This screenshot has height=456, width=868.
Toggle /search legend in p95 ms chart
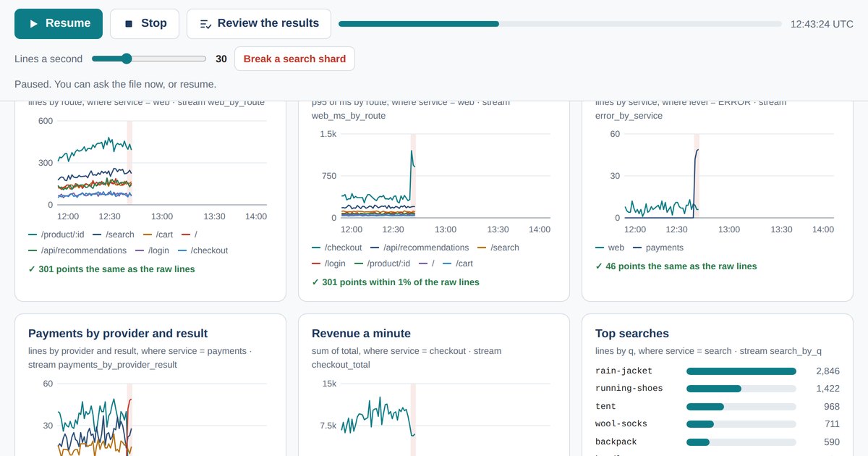tap(498, 248)
